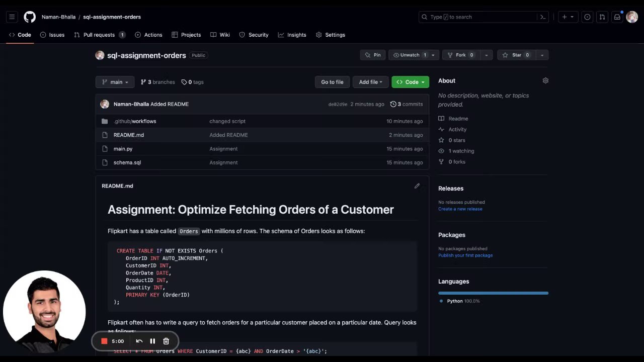Viewport: 644px width, 362px height.
Task: Click the GitHub logo homepage icon
Action: pos(30,17)
